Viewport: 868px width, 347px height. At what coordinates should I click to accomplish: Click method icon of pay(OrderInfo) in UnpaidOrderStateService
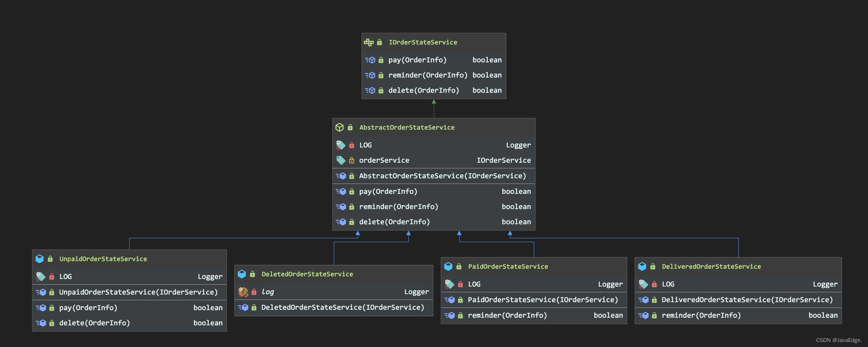point(41,308)
